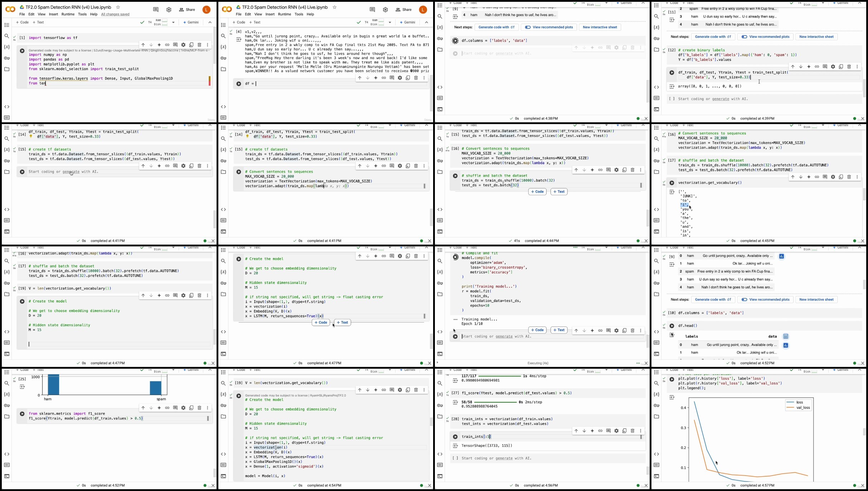
Task: Toggle 'View recommended plots' above cell [10]
Action: [765, 300]
